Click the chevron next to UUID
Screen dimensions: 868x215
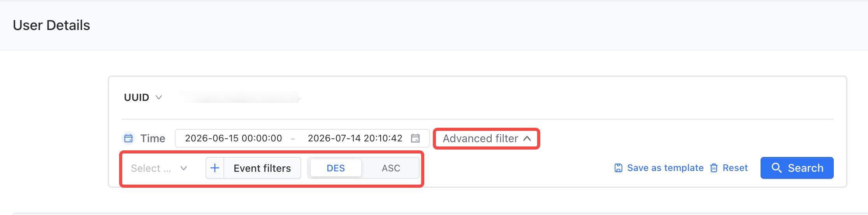click(x=158, y=97)
